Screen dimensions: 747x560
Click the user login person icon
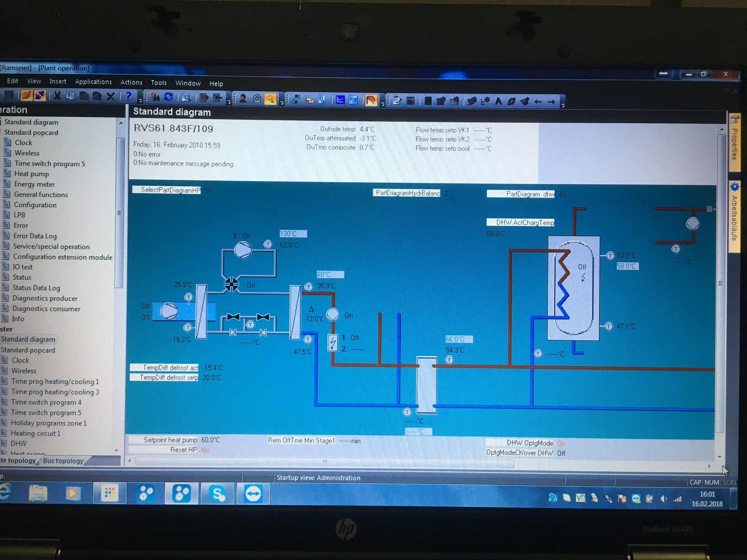click(x=243, y=98)
